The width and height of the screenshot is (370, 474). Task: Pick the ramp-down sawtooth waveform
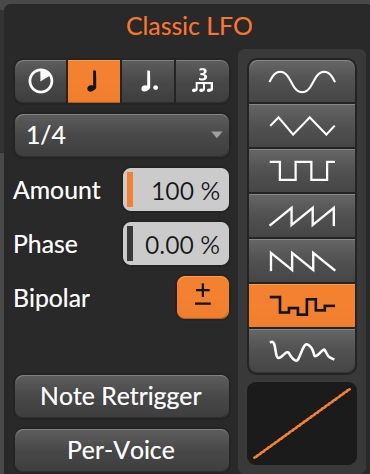(x=302, y=261)
